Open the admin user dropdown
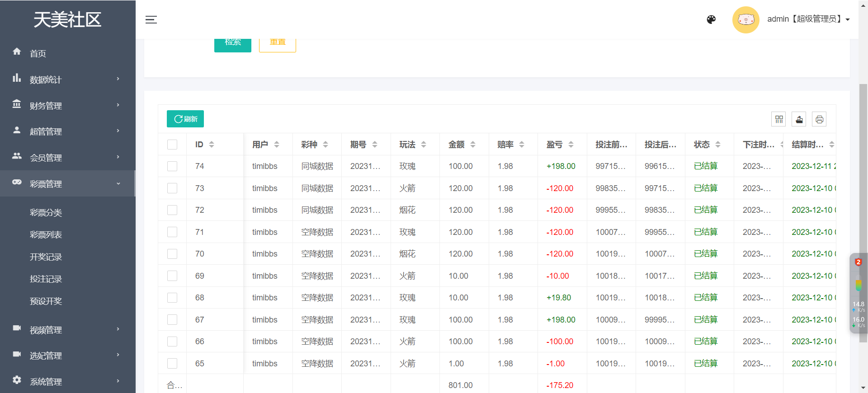The image size is (868, 393). tap(808, 19)
